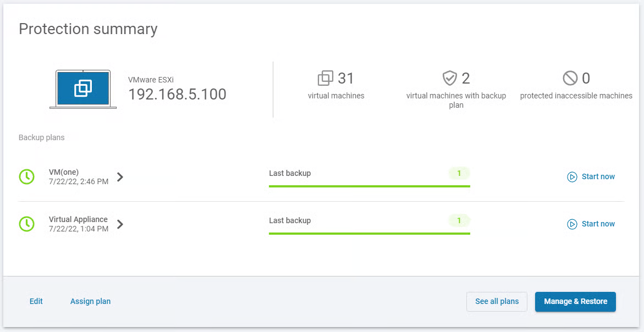Open See all plans

pyautogui.click(x=497, y=301)
